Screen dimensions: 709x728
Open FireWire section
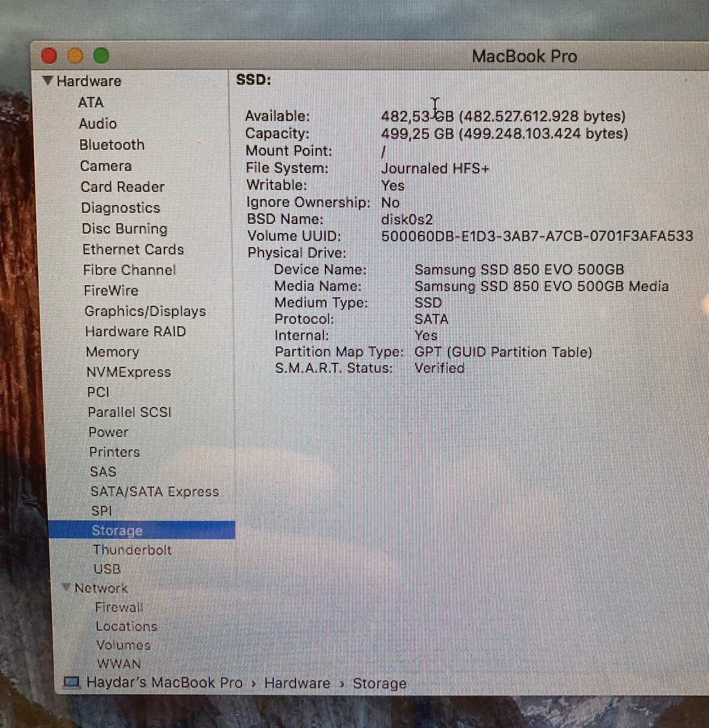tap(111, 291)
